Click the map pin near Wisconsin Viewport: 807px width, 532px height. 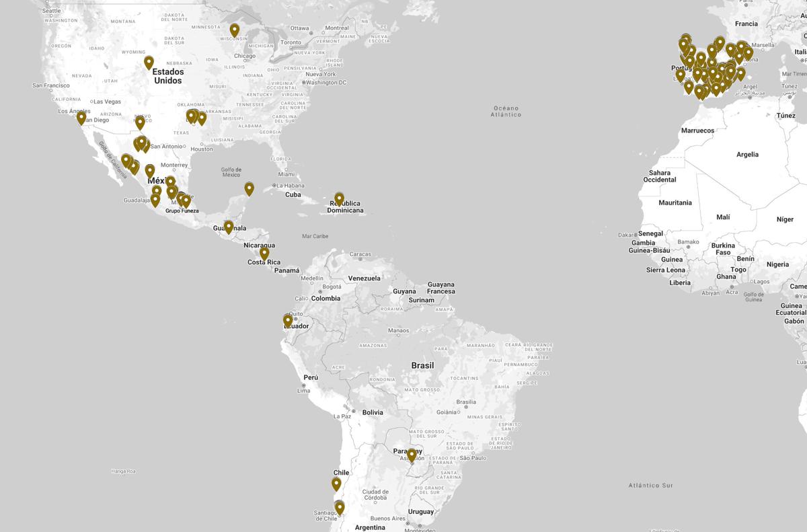coord(234,30)
